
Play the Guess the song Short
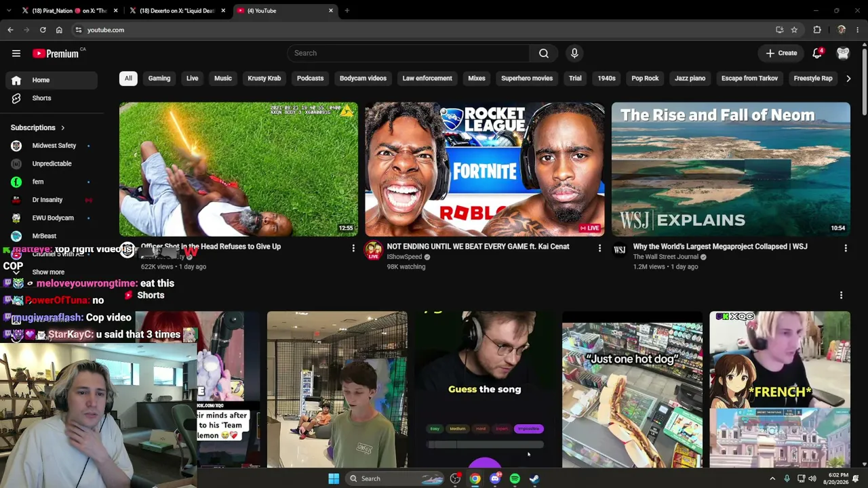(x=485, y=390)
